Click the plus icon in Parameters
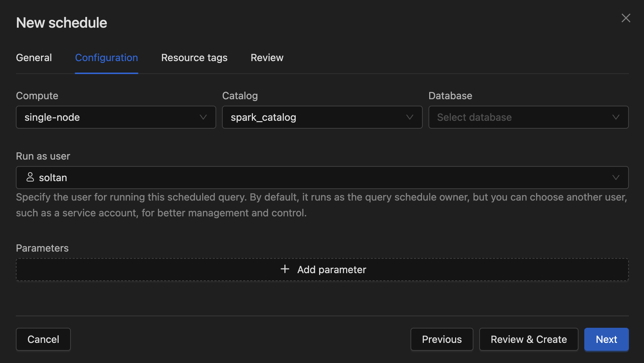The height and width of the screenshot is (363, 644). (x=285, y=269)
